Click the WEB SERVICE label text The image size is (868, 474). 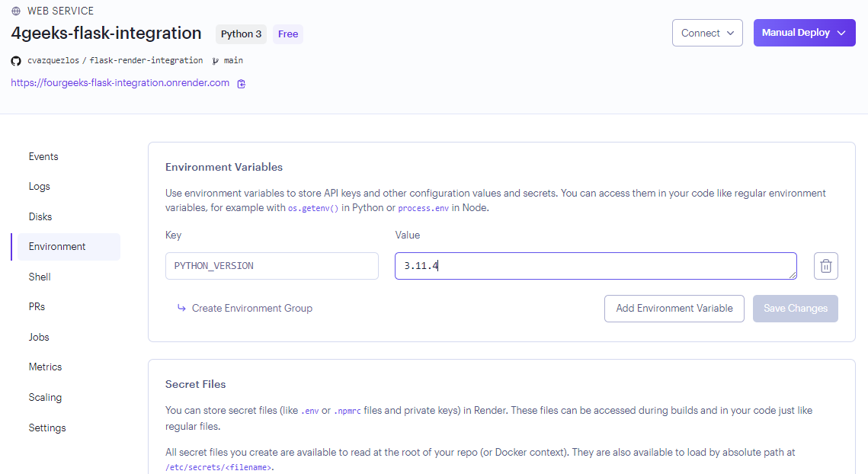coord(60,11)
